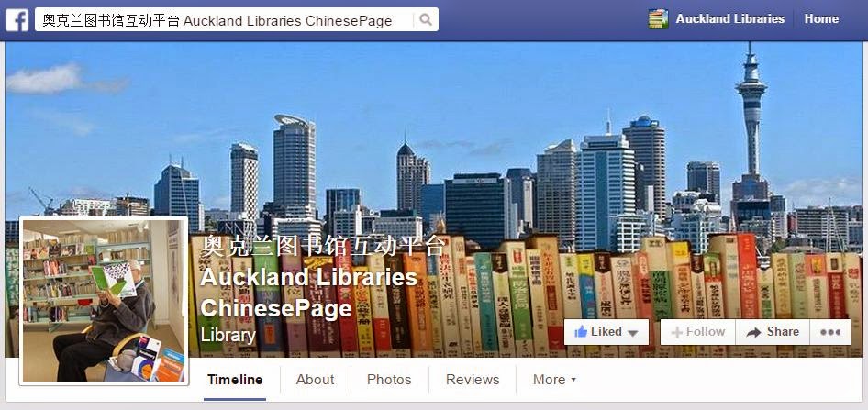Open the Reviews tab
Screen dimensions: 868x410
(473, 380)
